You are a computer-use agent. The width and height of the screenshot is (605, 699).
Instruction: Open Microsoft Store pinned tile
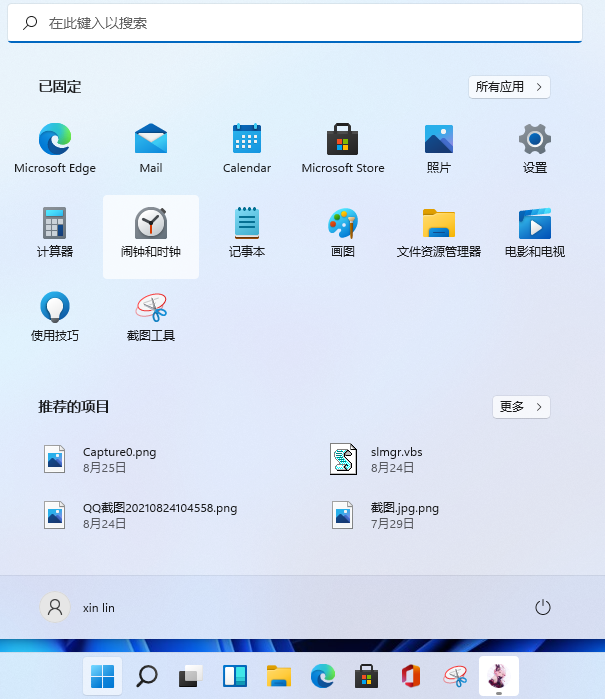pos(342,148)
